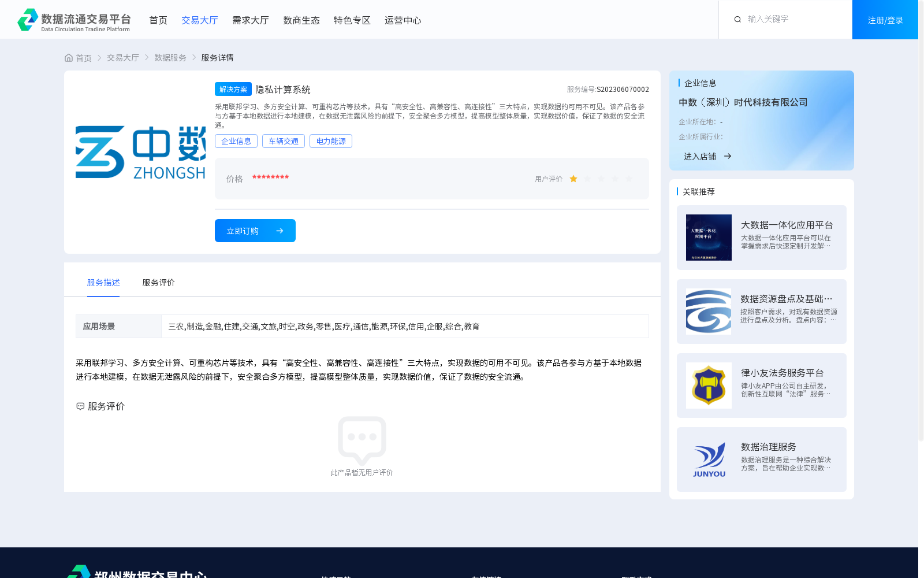Select the third rating star

tap(601, 179)
